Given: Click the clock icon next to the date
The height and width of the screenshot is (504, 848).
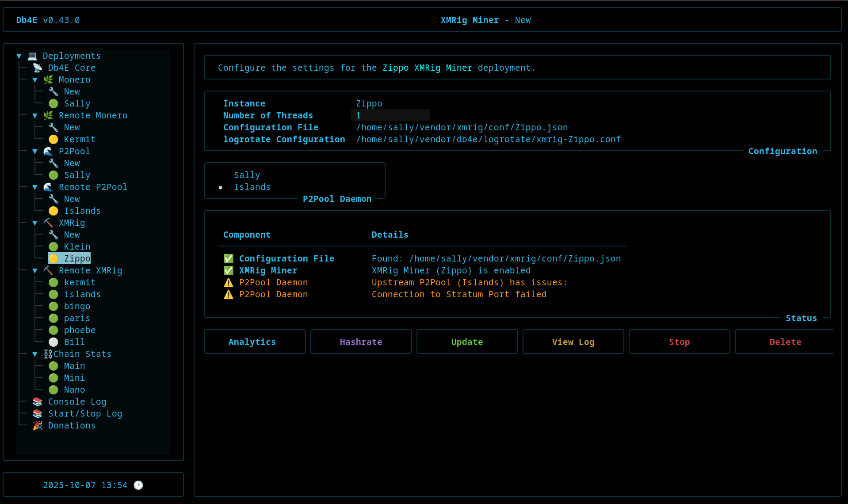Looking at the screenshot, I should coord(138,485).
